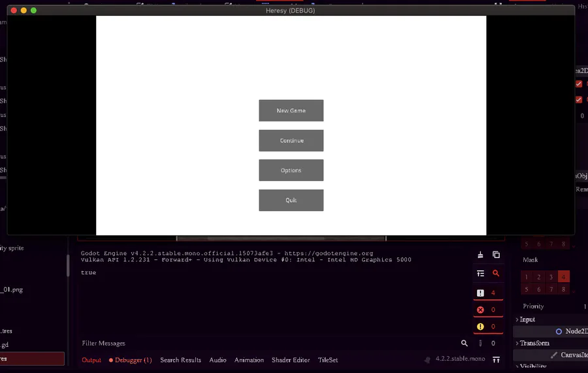The width and height of the screenshot is (588, 373).
Task: Open the Output tab
Action: [91, 360]
